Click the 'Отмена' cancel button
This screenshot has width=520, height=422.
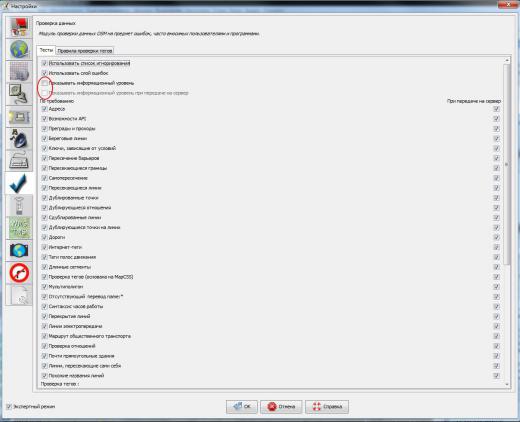point(281,407)
